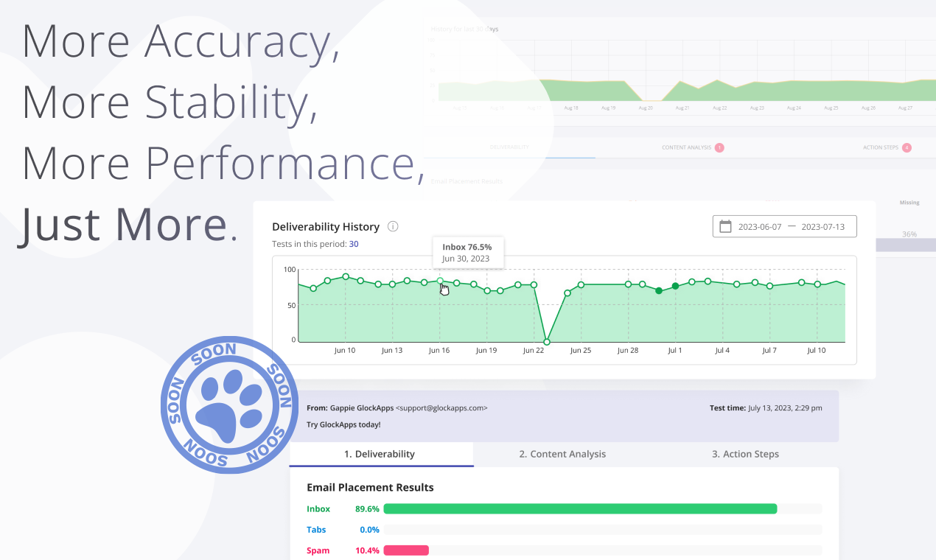The width and height of the screenshot is (936, 560).
Task: Click the tests count number 30
Action: pyautogui.click(x=354, y=244)
